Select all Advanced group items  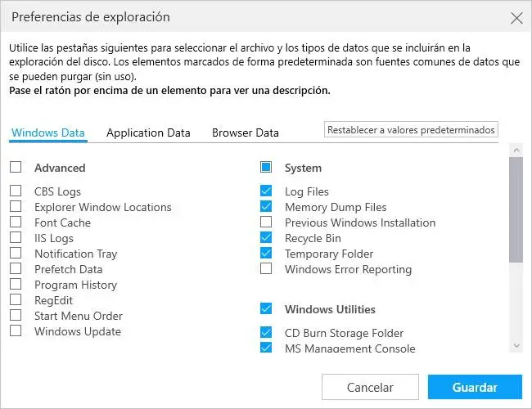tap(16, 168)
